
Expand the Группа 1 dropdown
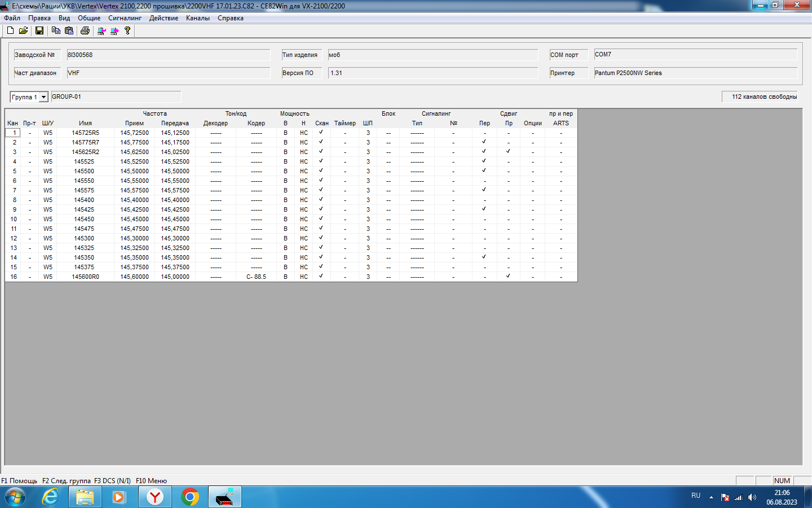43,97
